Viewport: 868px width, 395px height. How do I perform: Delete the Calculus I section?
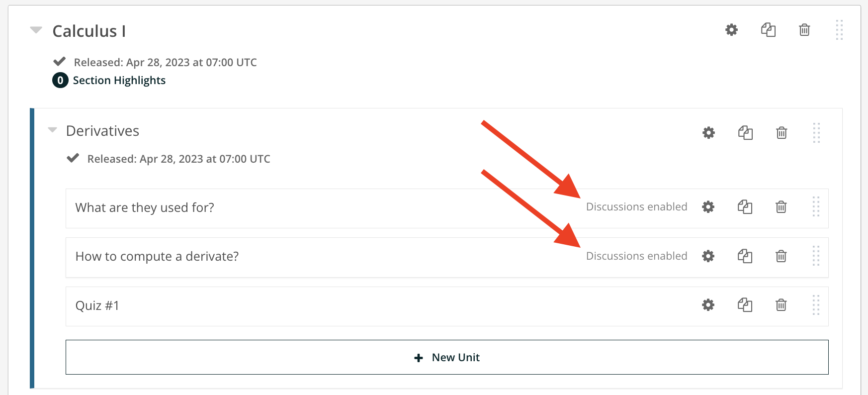(x=804, y=30)
